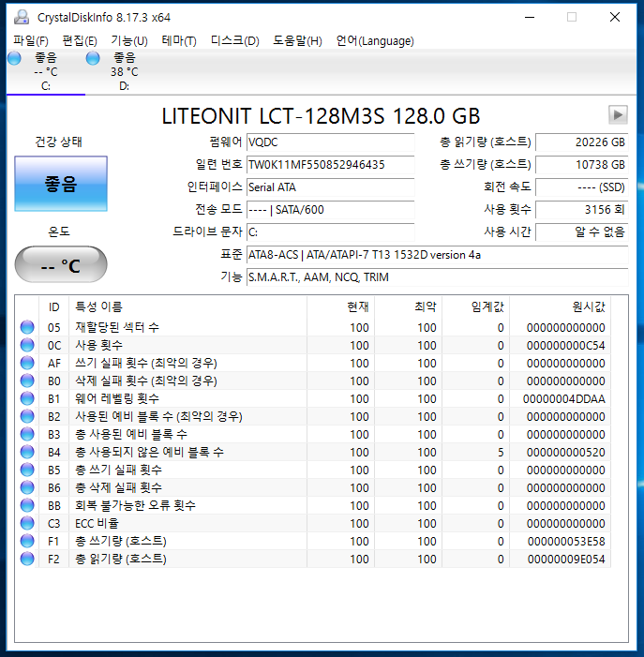
Task: Click status icon for attribute F2
Action: point(27,559)
